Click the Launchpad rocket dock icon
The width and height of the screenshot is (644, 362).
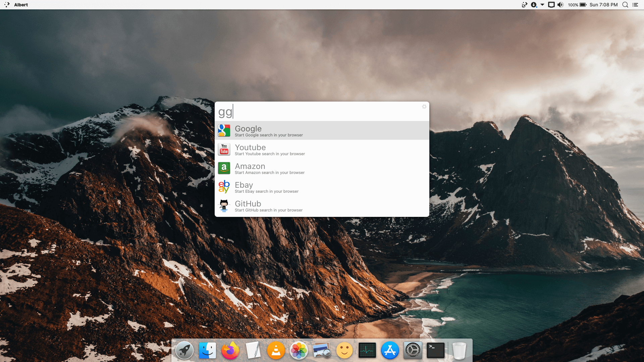tap(184, 351)
